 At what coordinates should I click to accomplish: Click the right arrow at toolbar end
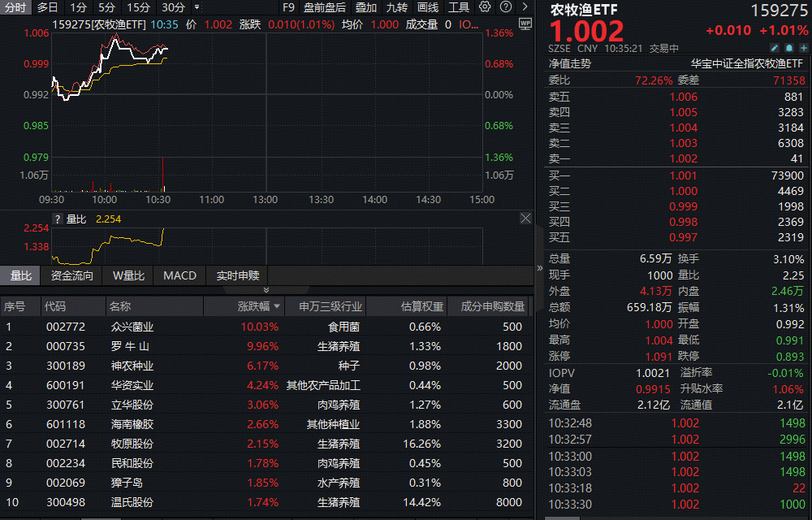(x=523, y=7)
